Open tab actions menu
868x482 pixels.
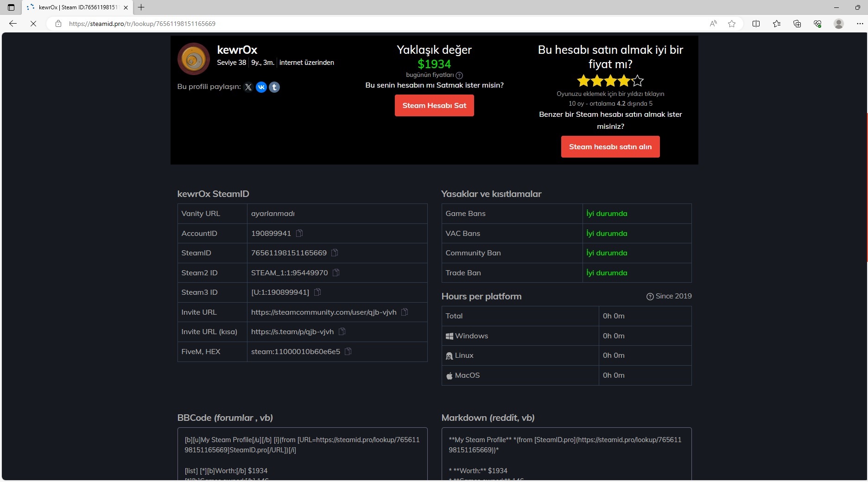coord(11,7)
